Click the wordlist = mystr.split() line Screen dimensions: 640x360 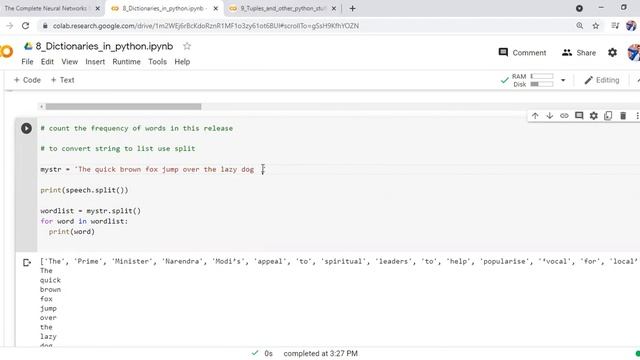coord(90,211)
